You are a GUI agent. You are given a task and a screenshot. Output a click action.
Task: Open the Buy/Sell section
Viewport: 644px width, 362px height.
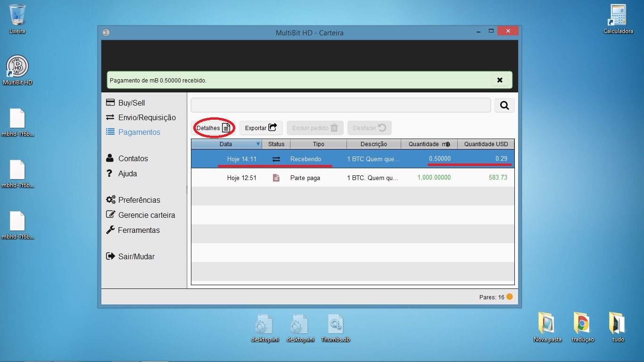coord(131,103)
